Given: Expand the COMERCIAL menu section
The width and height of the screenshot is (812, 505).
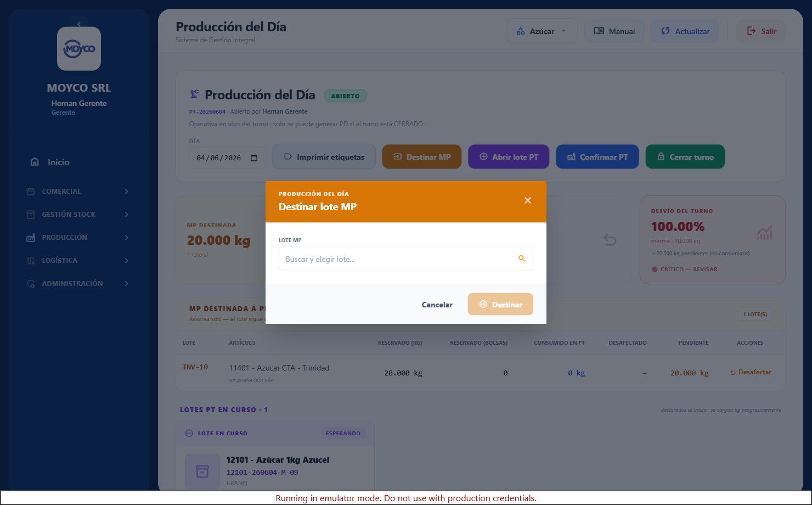Looking at the screenshot, I should (78, 192).
